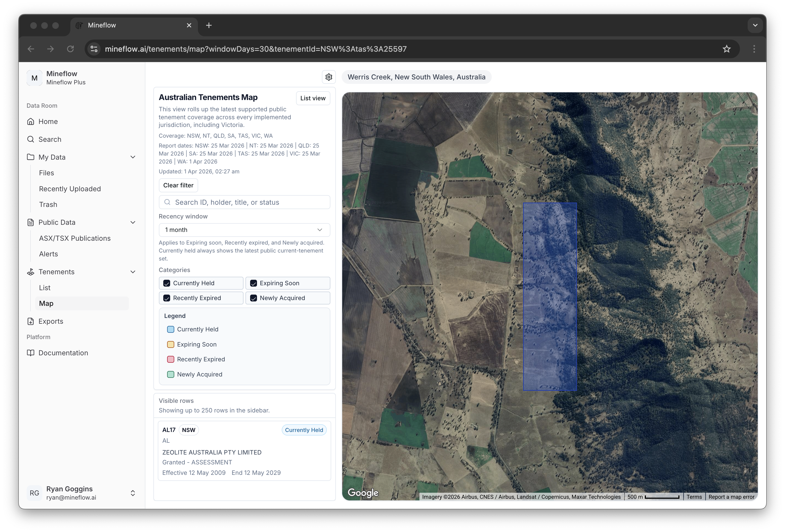Click the Documentation book icon
785x532 pixels.
[31, 353]
